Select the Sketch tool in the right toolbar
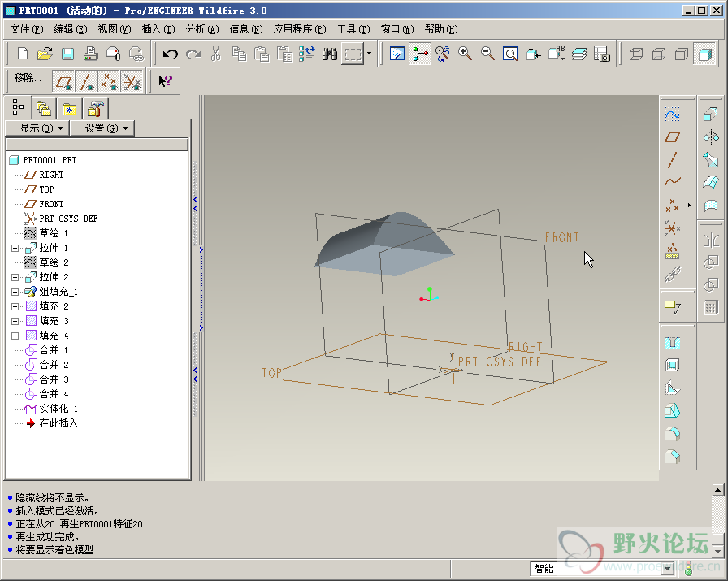Image resolution: width=728 pixels, height=581 pixels. tap(672, 115)
